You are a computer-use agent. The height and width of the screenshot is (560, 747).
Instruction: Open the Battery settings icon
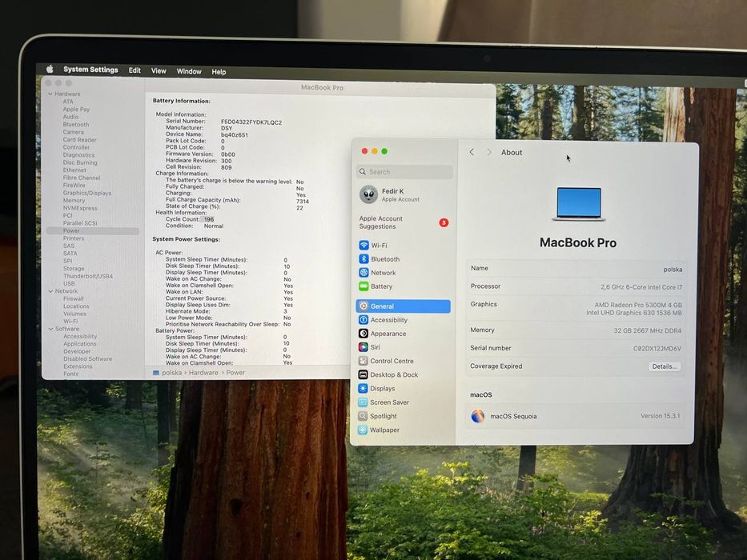363,286
